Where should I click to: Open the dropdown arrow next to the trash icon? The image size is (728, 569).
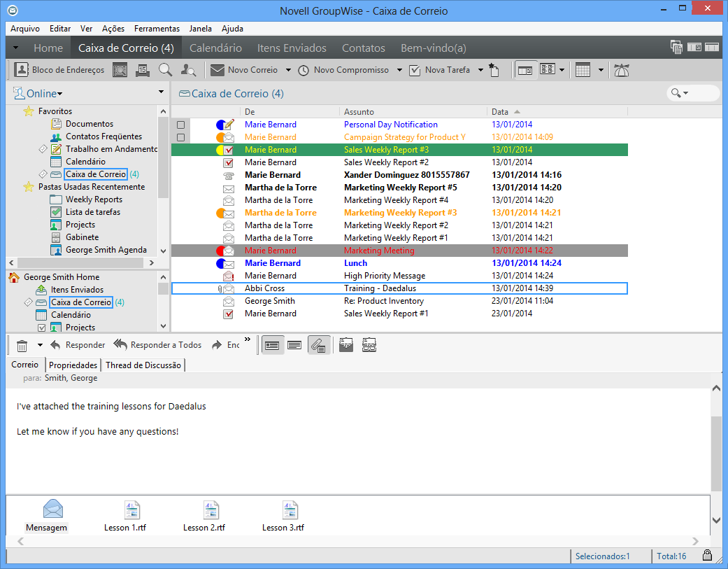click(40, 344)
